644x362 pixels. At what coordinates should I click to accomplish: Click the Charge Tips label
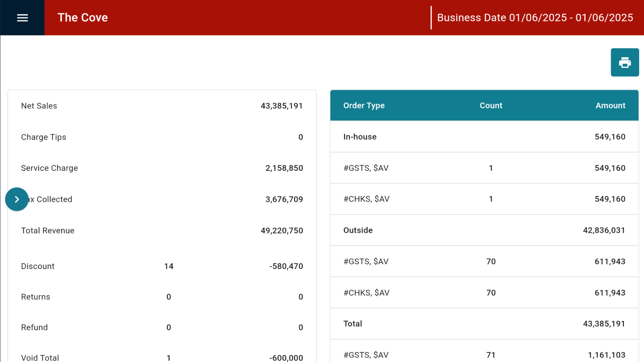[x=44, y=137]
